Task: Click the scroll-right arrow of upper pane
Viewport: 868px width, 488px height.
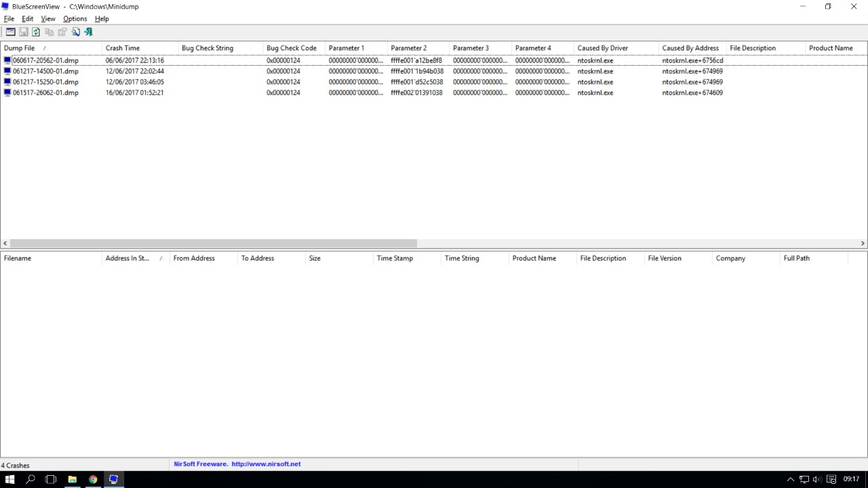Action: [x=863, y=243]
